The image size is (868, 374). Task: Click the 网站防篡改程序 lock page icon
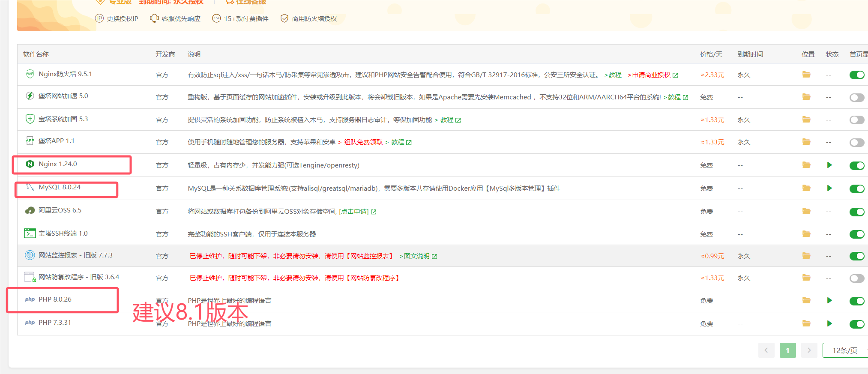[30, 277]
